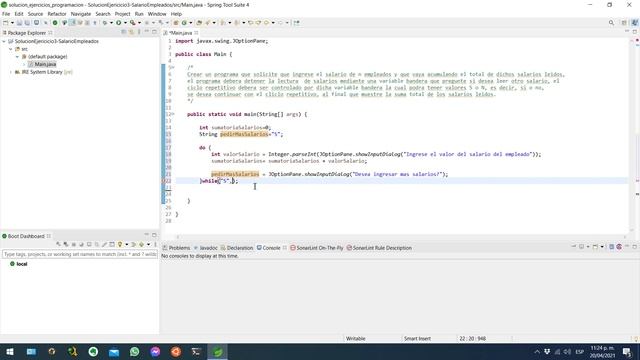This screenshot has height=360, width=640.
Task: Open the Mail app from the taskbar
Action: [114, 352]
